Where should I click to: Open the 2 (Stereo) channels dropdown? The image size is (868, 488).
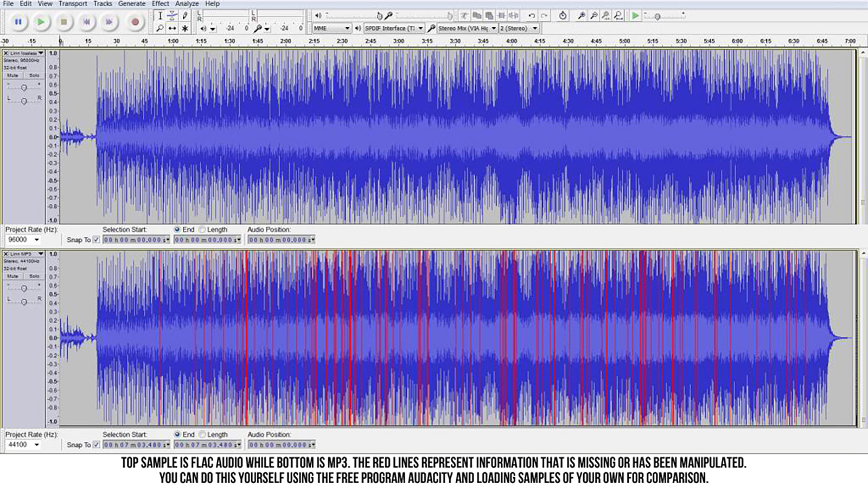(519, 28)
